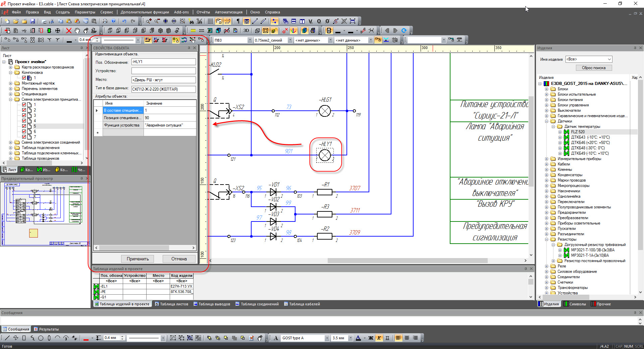This screenshot has width=644, height=349.
Task: Click the Undo arrow icon
Action: [x=124, y=21]
